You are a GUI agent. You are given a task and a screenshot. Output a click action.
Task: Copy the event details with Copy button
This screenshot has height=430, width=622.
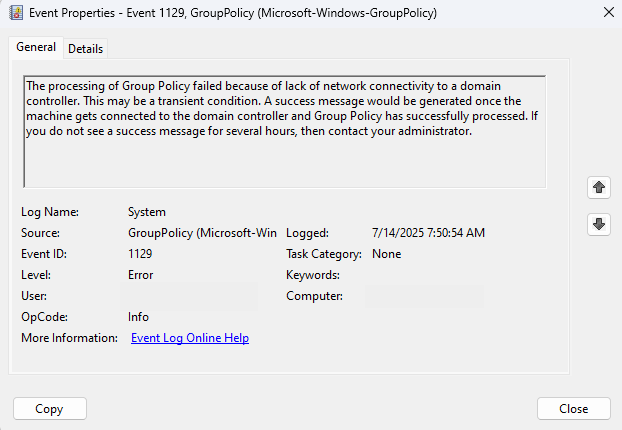(50, 409)
